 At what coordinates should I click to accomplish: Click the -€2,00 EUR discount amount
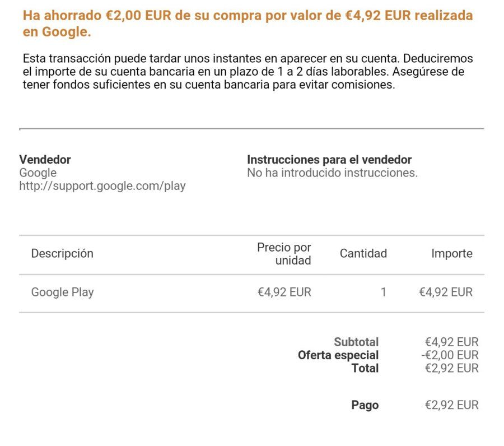[450, 355]
